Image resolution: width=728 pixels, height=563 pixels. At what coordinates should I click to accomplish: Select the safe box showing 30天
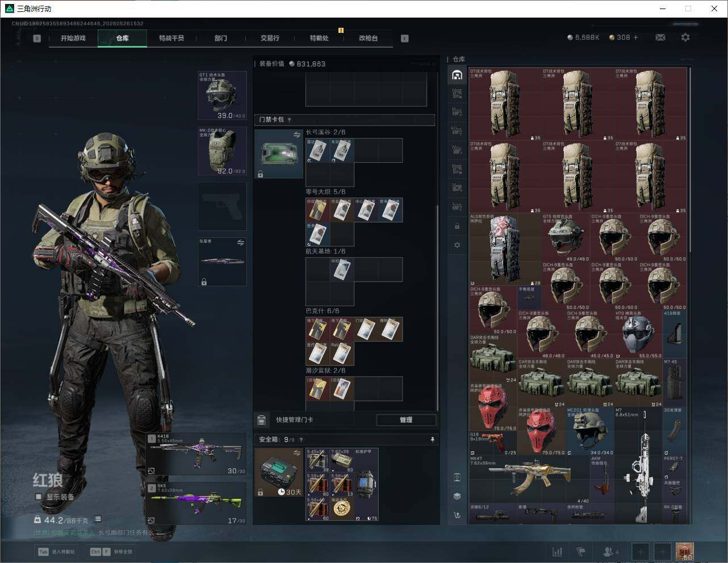(278, 472)
